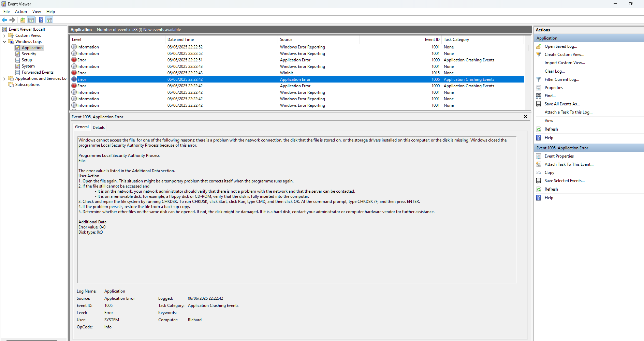Click Import Custom View... in Actions
Viewport: 644px width, 341px height.
point(565,63)
